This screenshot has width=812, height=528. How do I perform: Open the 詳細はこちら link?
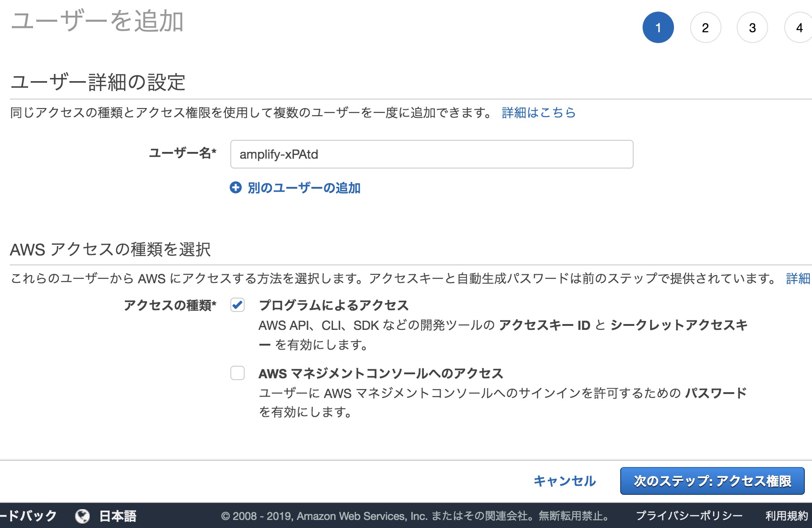[x=539, y=113]
